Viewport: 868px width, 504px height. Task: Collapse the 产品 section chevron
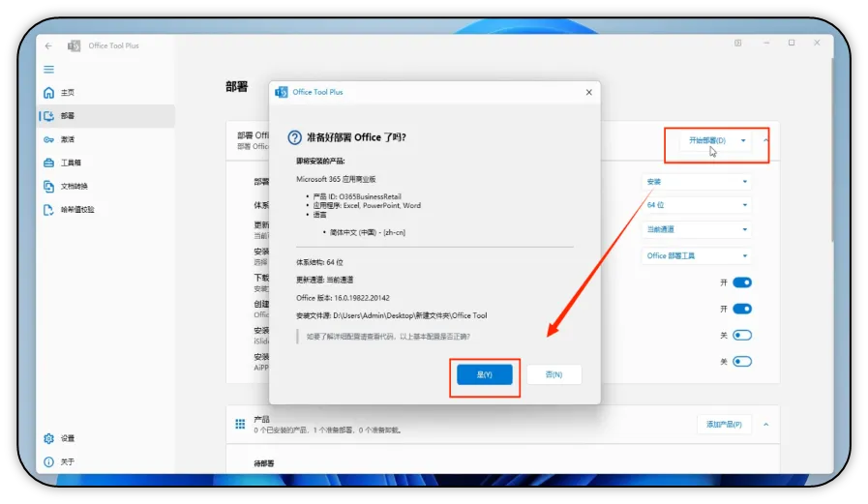click(766, 425)
